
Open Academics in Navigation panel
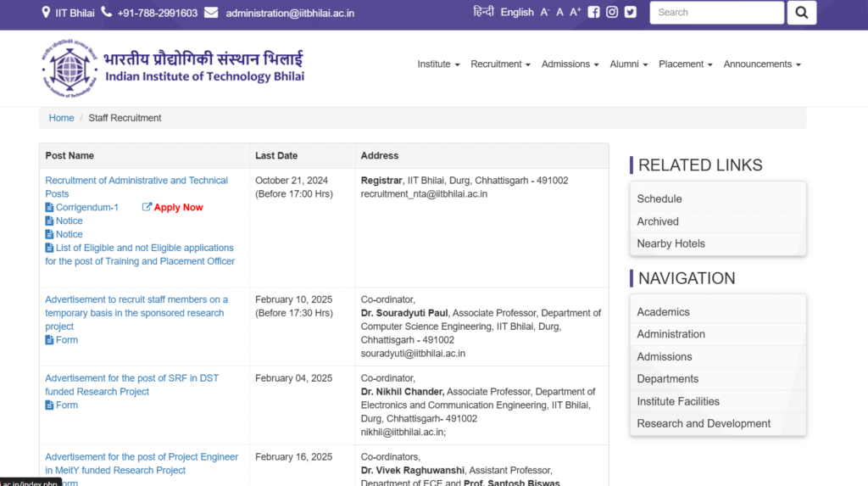pos(717,312)
